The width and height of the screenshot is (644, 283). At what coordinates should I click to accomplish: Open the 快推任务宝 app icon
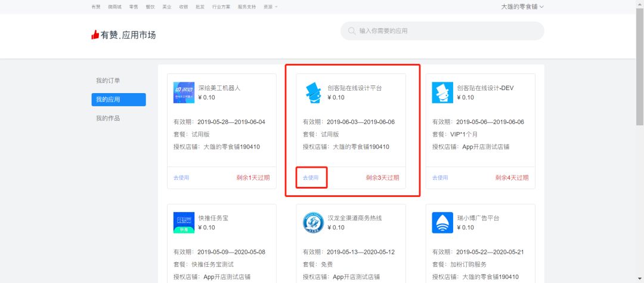coord(184,223)
